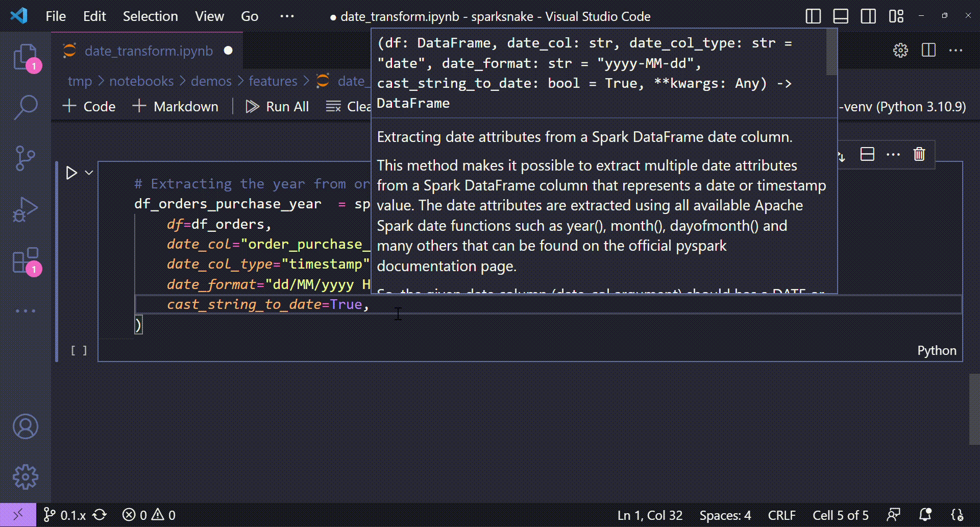Switch git branch 0.1.x
This screenshot has width=980, height=527.
click(x=64, y=515)
